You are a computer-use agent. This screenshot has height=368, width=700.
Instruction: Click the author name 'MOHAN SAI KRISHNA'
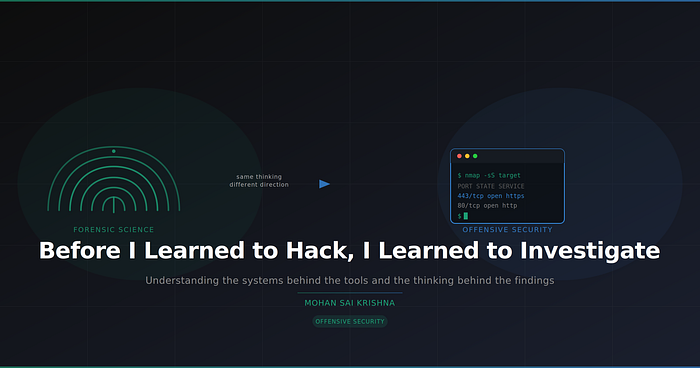pyautogui.click(x=350, y=303)
